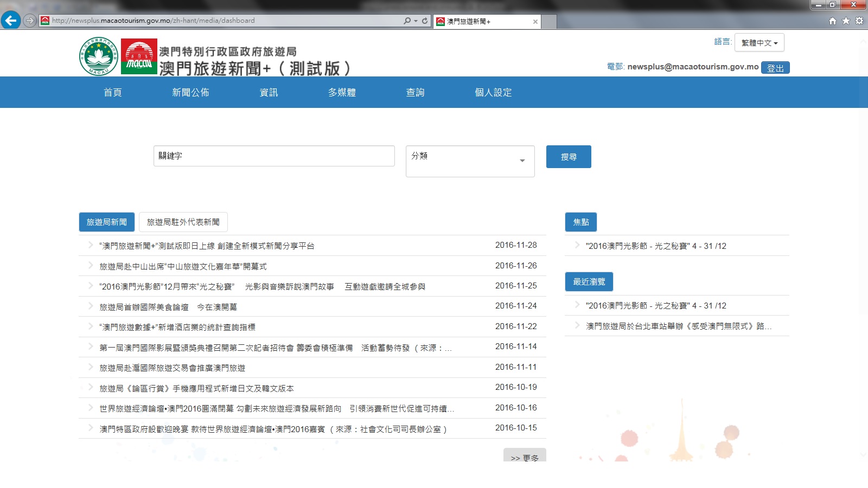Click the browser back arrow button
The width and height of the screenshot is (868, 488).
click(11, 21)
